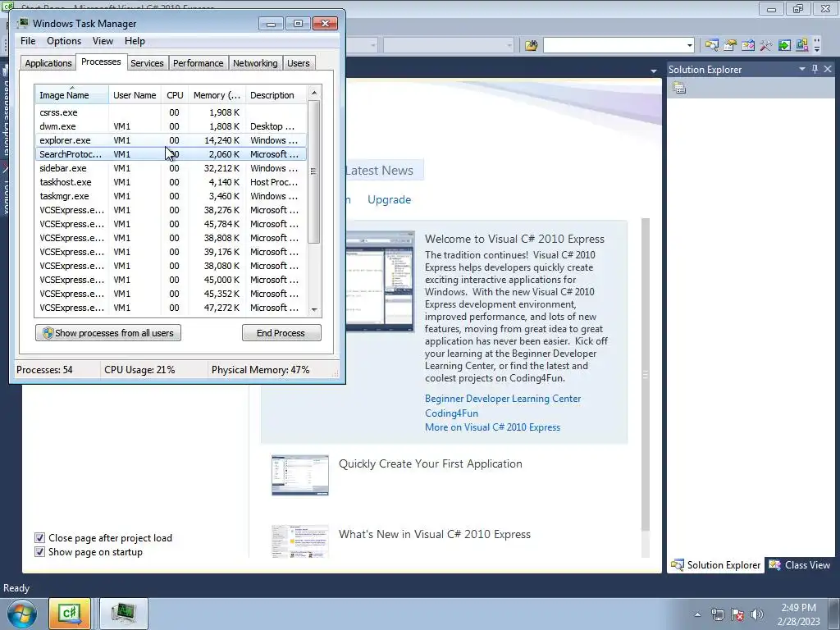Click the End Process button
The width and height of the screenshot is (840, 630).
(x=281, y=333)
